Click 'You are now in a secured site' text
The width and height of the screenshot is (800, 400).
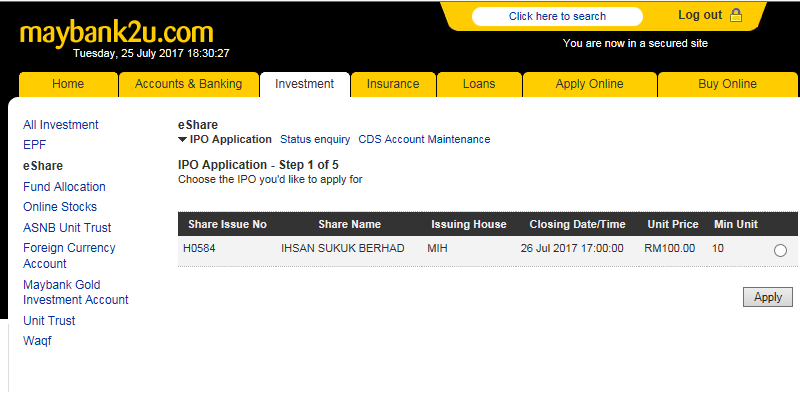pyautogui.click(x=635, y=43)
